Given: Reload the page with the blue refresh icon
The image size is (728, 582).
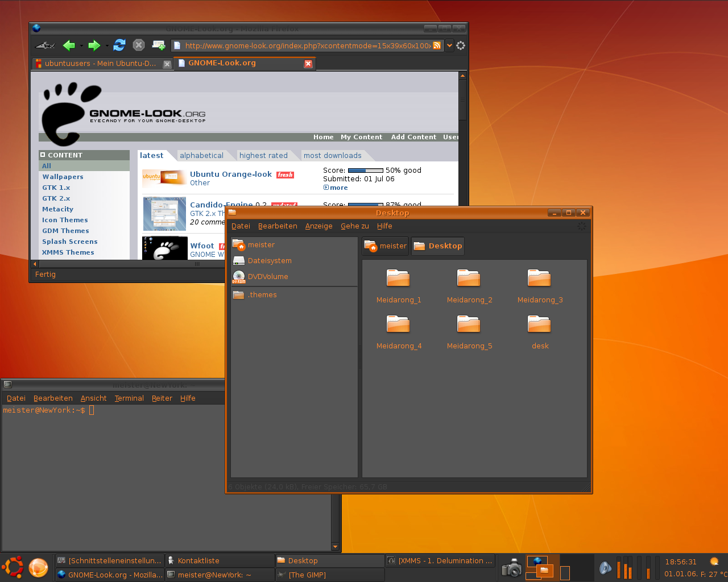Looking at the screenshot, I should click(x=119, y=45).
